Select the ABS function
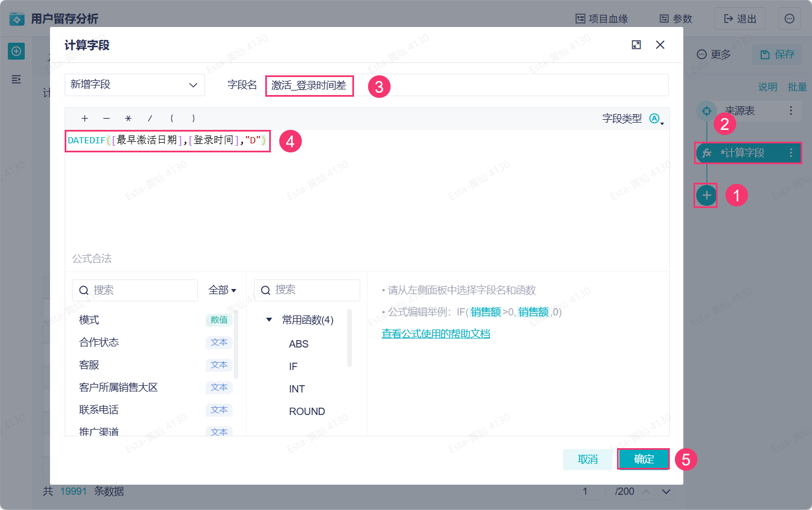The height and width of the screenshot is (510, 812). pyautogui.click(x=298, y=344)
